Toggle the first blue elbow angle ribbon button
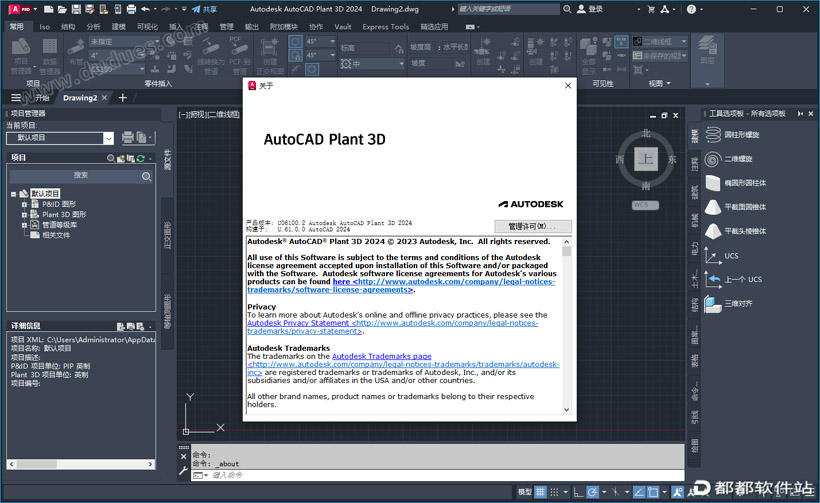 click(x=295, y=41)
